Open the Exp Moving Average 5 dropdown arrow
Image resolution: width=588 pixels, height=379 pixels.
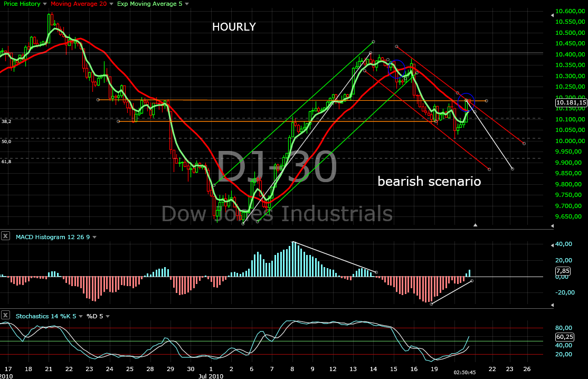tap(187, 4)
